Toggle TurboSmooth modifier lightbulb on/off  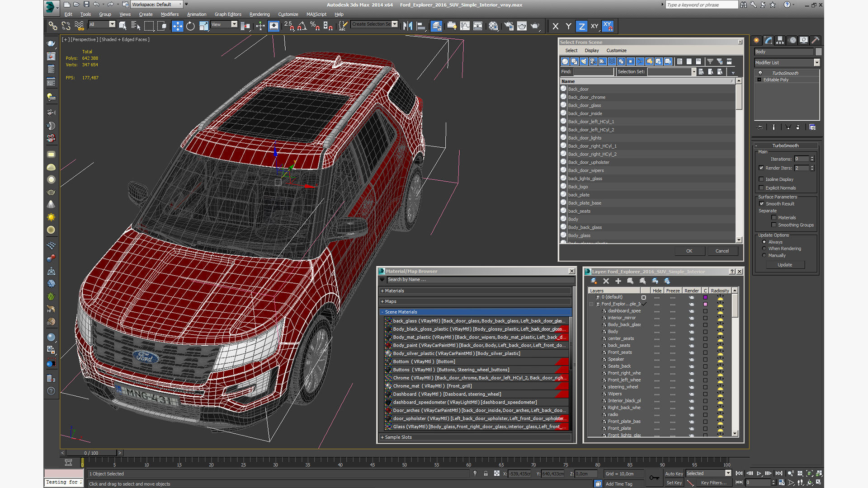(x=760, y=73)
